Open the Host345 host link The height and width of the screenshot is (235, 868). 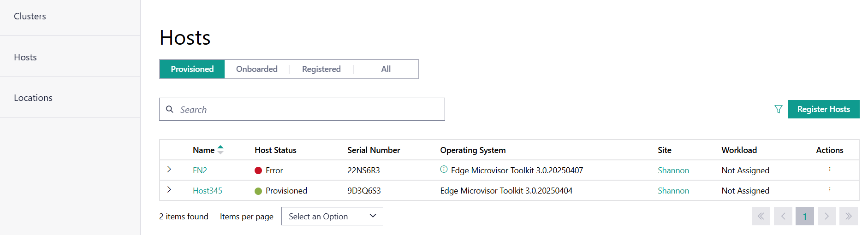click(207, 191)
